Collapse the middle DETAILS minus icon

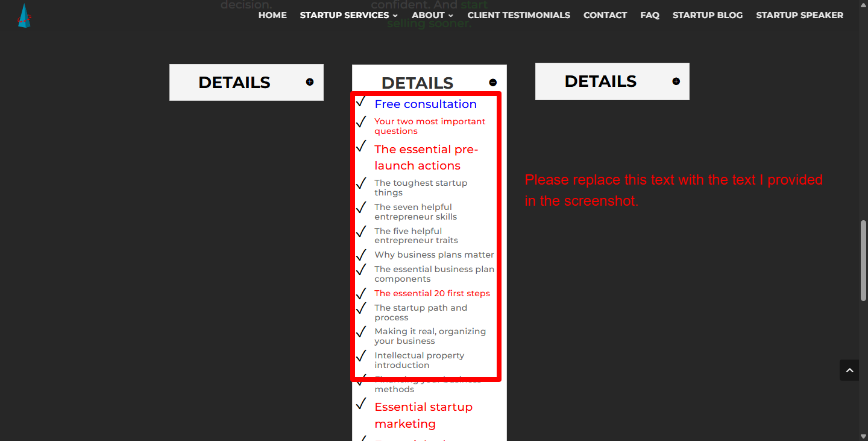(x=492, y=83)
